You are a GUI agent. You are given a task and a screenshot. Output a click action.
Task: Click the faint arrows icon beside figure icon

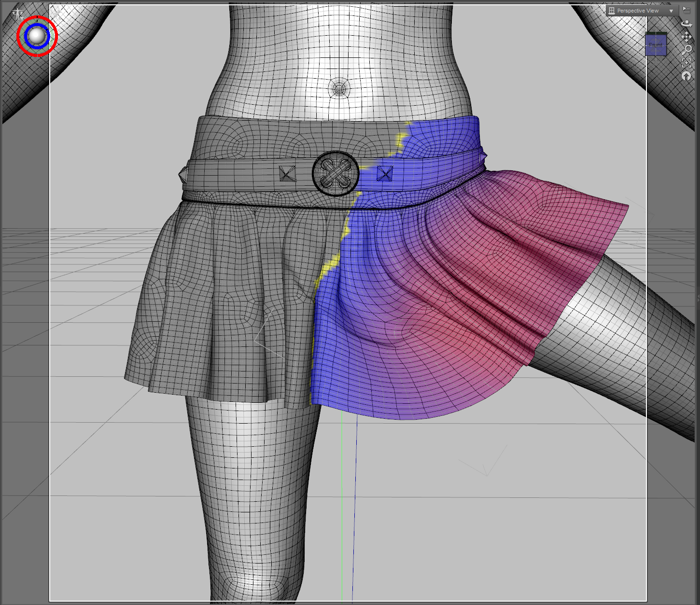[x=57, y=13]
